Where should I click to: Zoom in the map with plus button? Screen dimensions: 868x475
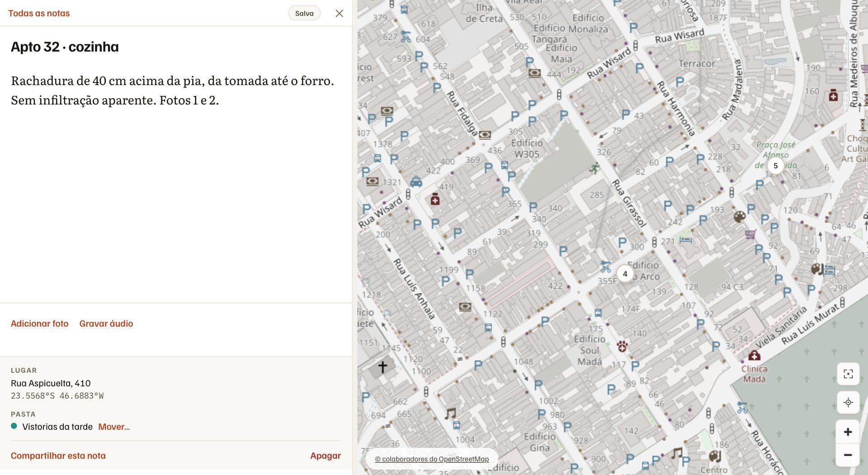coord(848,432)
